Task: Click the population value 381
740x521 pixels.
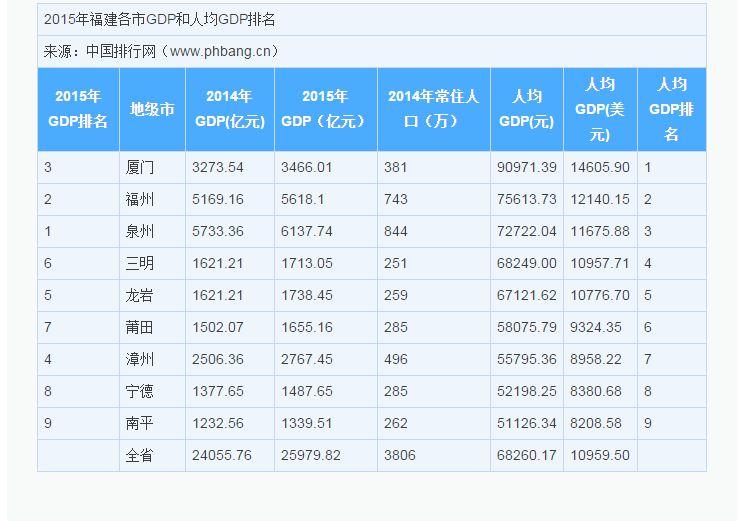Action: (x=395, y=167)
